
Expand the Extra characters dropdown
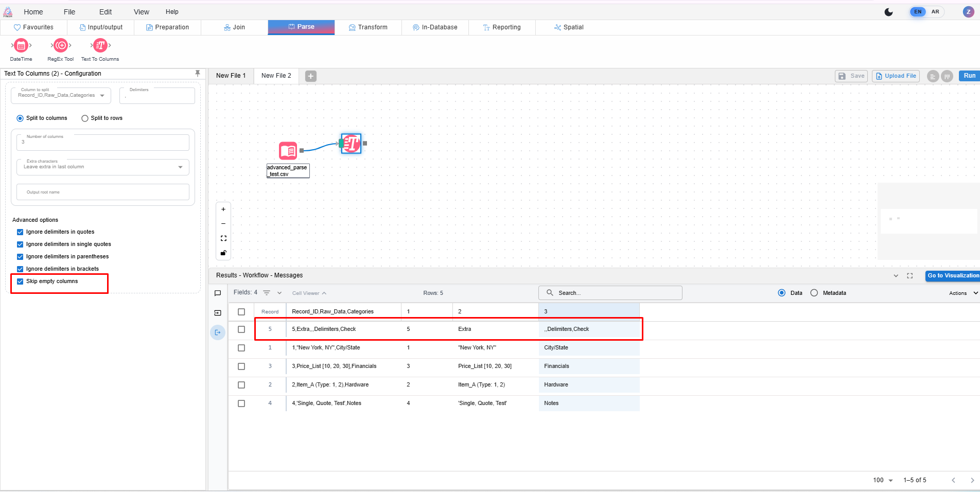tap(103, 167)
